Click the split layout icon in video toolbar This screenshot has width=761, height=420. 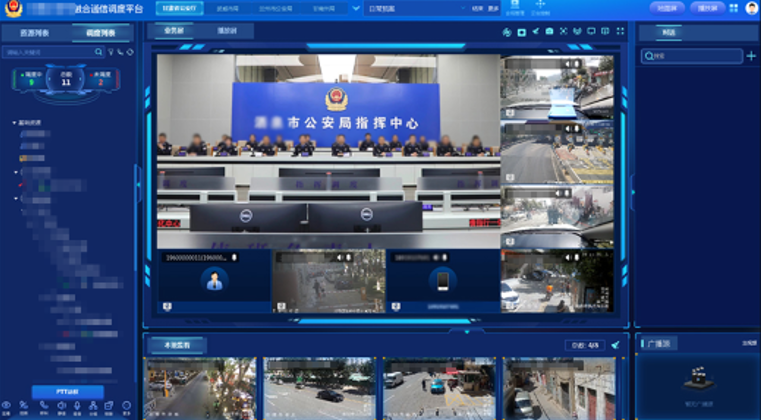605,32
